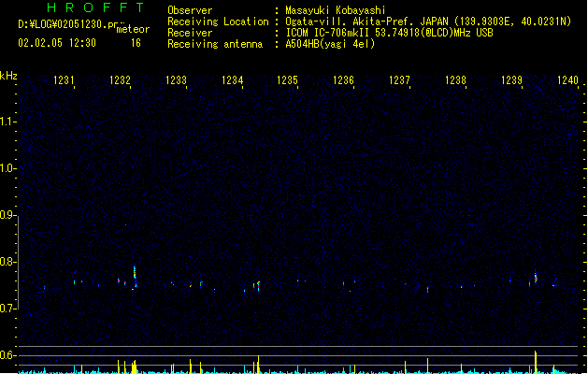Click time axis marker 1236
The image size is (588, 374).
pyautogui.click(x=343, y=80)
